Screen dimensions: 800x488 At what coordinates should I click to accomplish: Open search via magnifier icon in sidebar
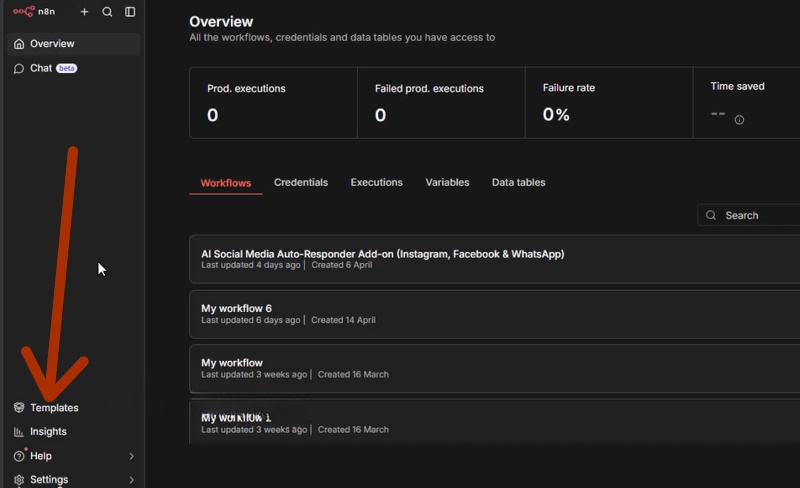[x=107, y=12]
